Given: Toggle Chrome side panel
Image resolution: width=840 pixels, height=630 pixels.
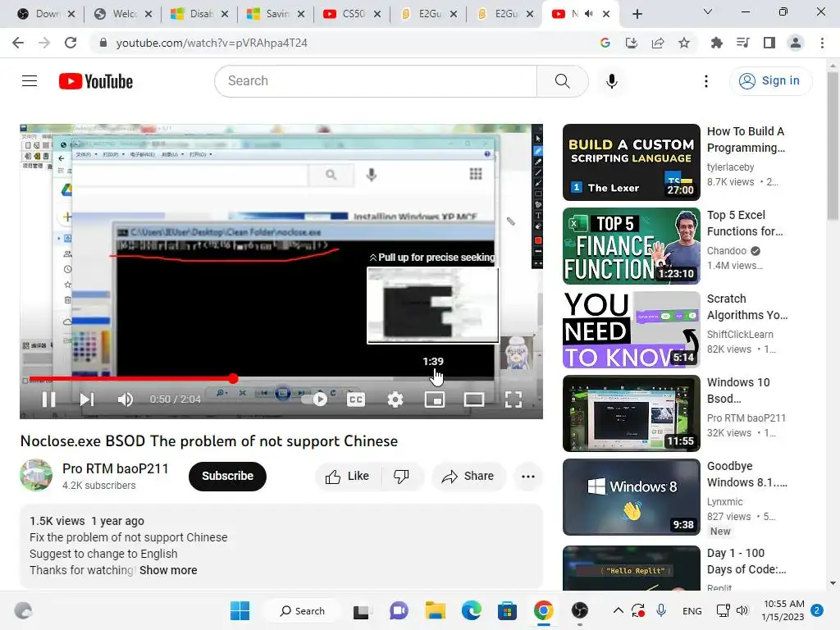Looking at the screenshot, I should tap(769, 43).
